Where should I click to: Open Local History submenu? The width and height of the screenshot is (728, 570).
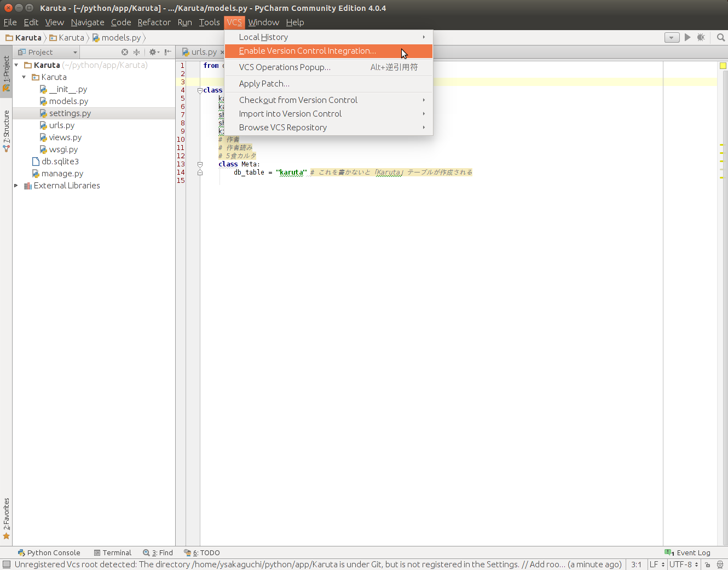328,37
